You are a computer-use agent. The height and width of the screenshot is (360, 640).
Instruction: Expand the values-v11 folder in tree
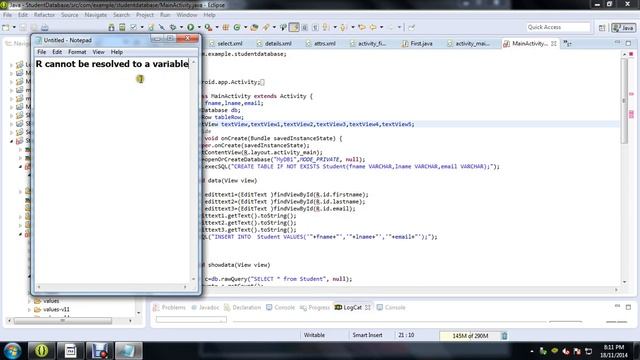click(x=29, y=310)
